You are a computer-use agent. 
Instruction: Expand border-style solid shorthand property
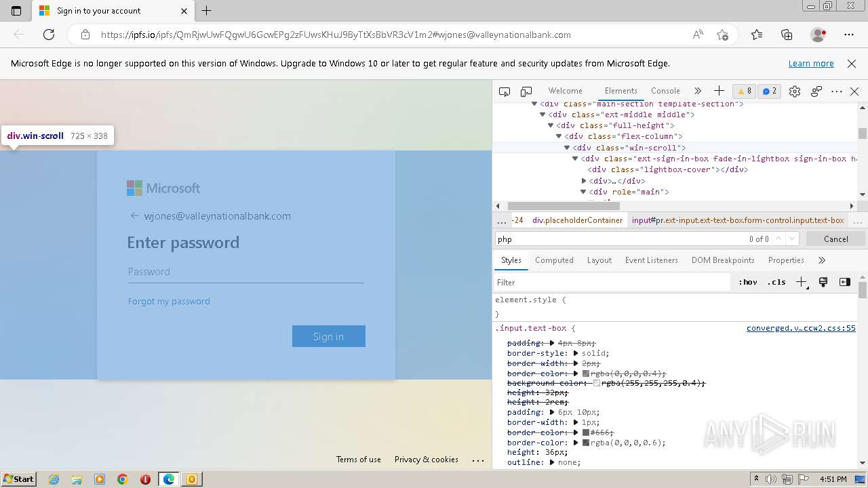(576, 353)
